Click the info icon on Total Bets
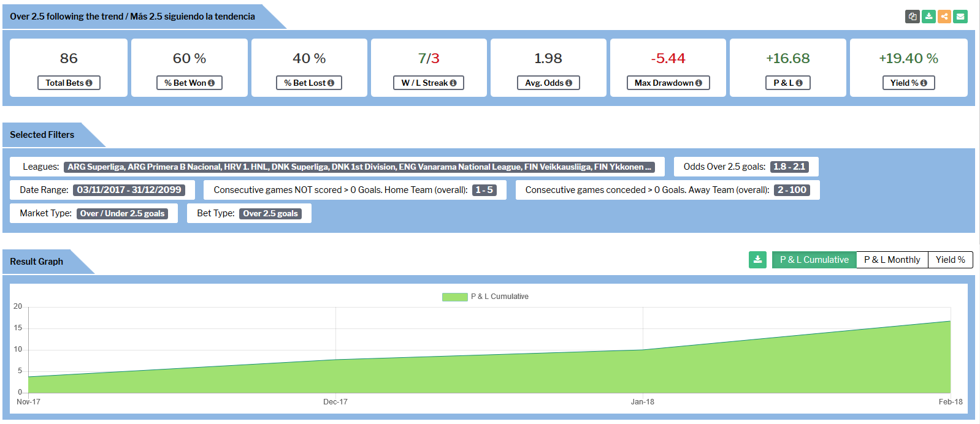The image size is (980, 424). [x=89, y=83]
